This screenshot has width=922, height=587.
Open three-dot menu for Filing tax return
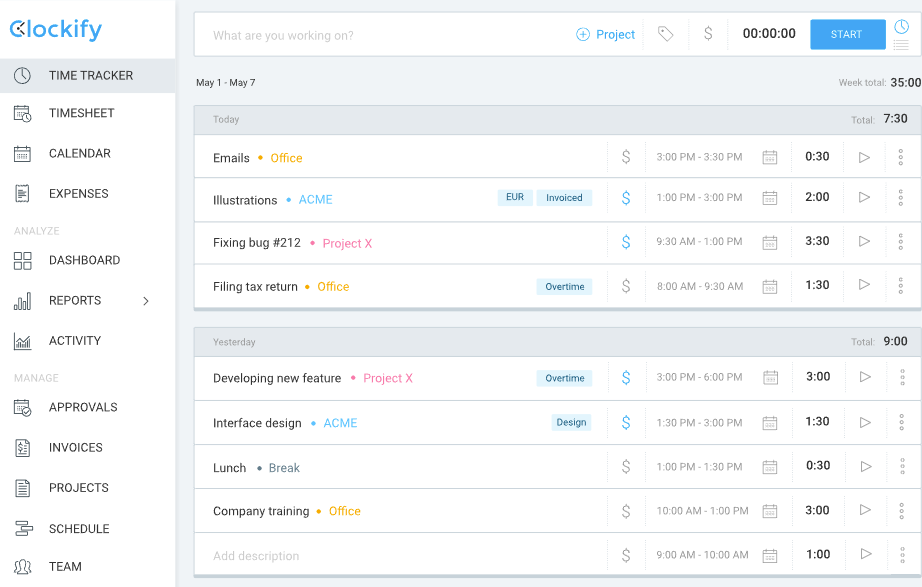[x=901, y=286]
